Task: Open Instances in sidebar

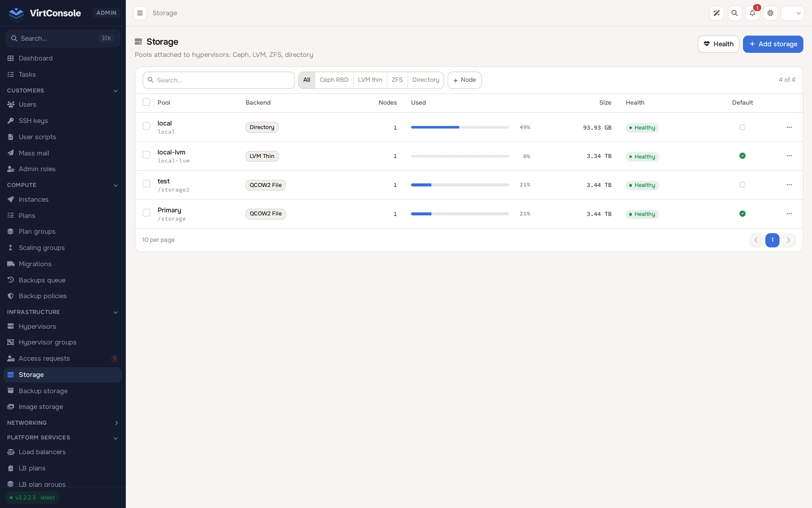Action: pos(63,200)
